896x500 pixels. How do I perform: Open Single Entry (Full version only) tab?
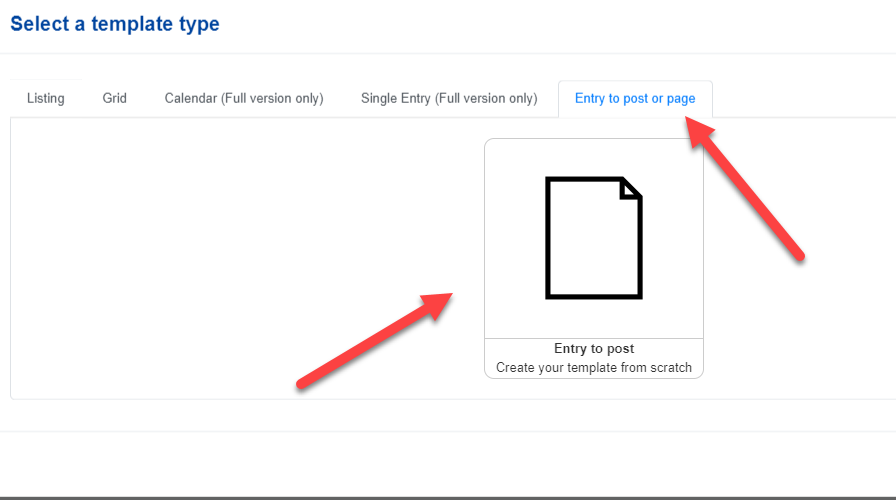[x=449, y=98]
